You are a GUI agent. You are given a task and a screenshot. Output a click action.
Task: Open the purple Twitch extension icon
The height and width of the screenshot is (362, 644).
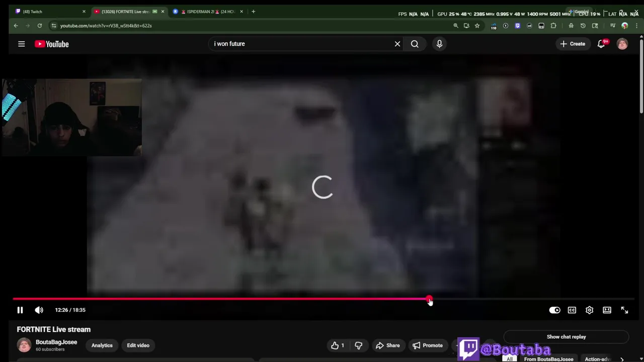coord(517,26)
